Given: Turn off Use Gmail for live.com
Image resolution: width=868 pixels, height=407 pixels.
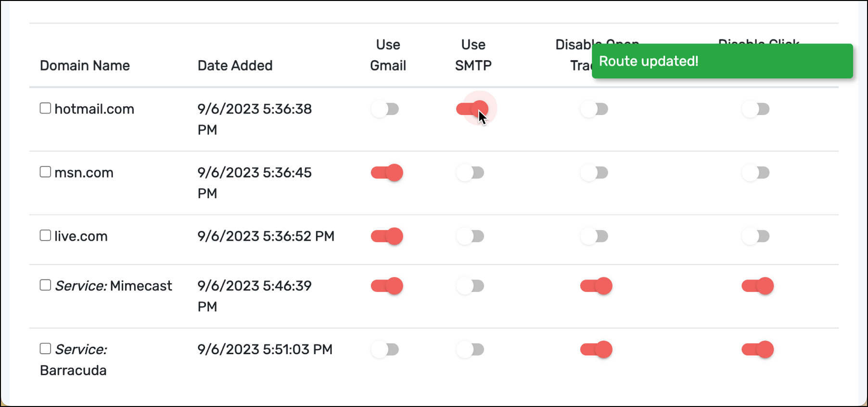Looking at the screenshot, I should 387,236.
